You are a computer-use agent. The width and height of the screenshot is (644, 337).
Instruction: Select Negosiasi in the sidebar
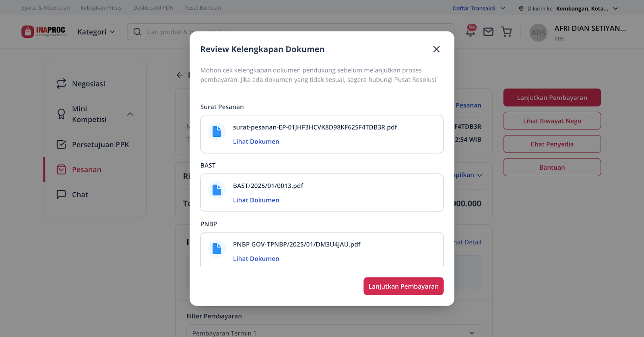coord(89,84)
